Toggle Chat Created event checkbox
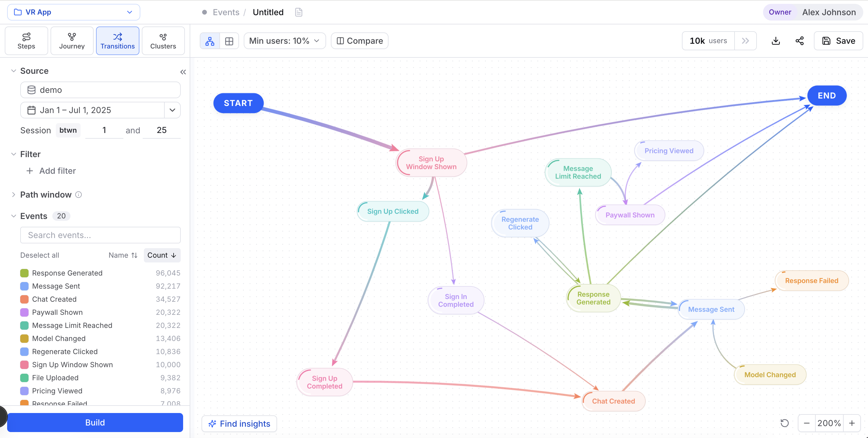This screenshot has height=438, width=868. click(x=24, y=299)
